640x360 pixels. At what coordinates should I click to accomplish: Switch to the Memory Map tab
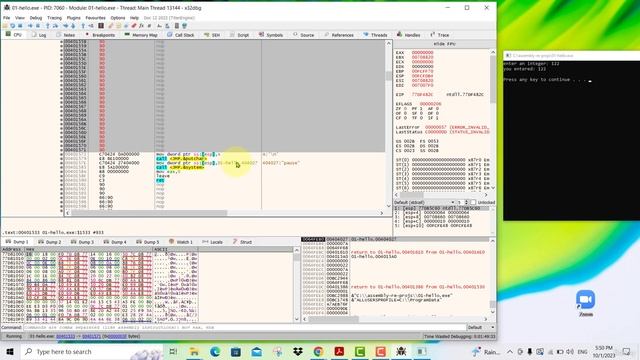(x=141, y=35)
